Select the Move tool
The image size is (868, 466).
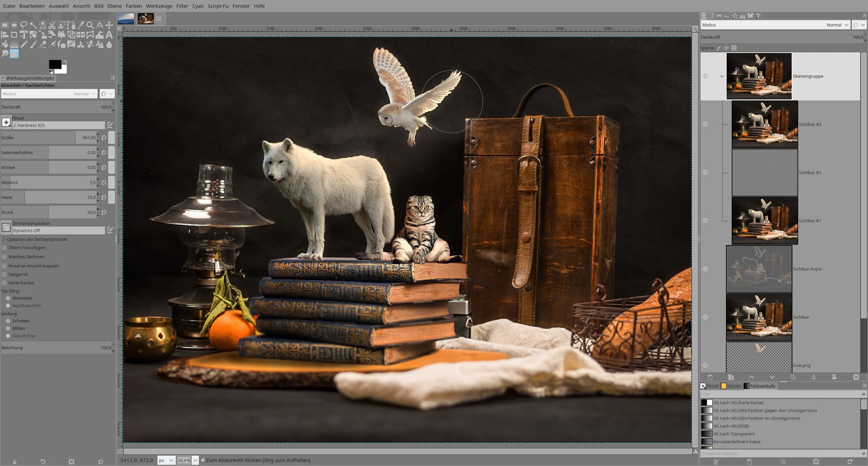(109, 25)
